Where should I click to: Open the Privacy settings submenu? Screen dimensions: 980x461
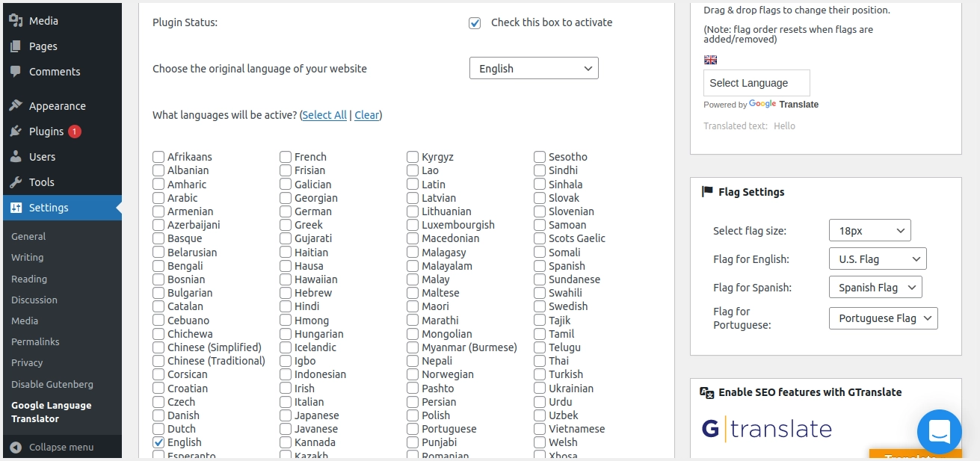[x=27, y=362]
